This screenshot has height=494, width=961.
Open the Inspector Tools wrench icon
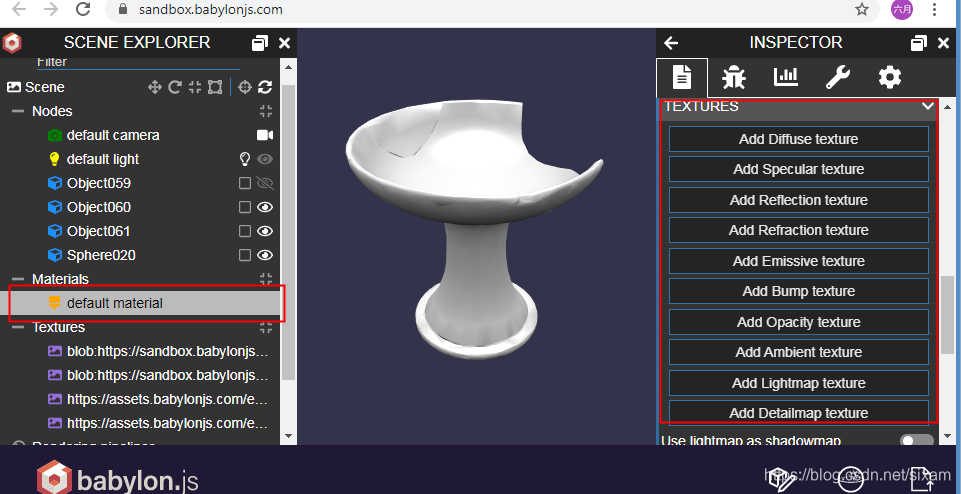(837, 77)
